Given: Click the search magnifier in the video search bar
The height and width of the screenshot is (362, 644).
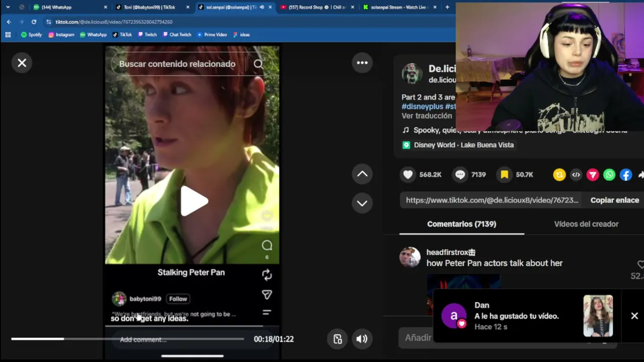Looking at the screenshot, I should (259, 64).
